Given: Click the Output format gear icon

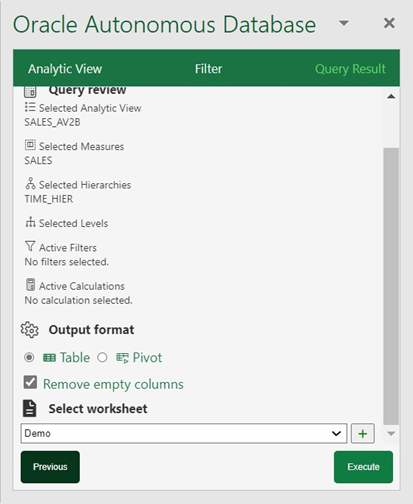Looking at the screenshot, I should tap(30, 330).
